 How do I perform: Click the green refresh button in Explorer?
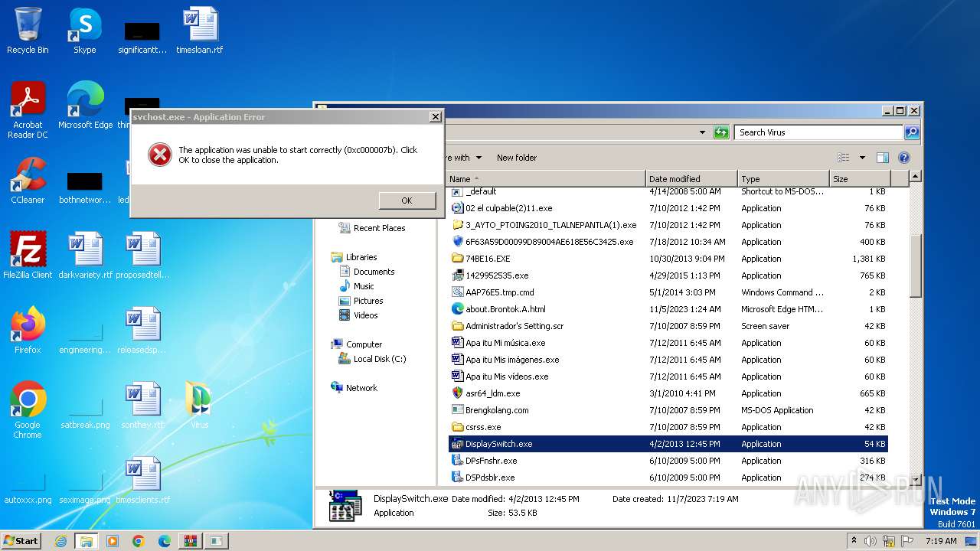(x=721, y=132)
